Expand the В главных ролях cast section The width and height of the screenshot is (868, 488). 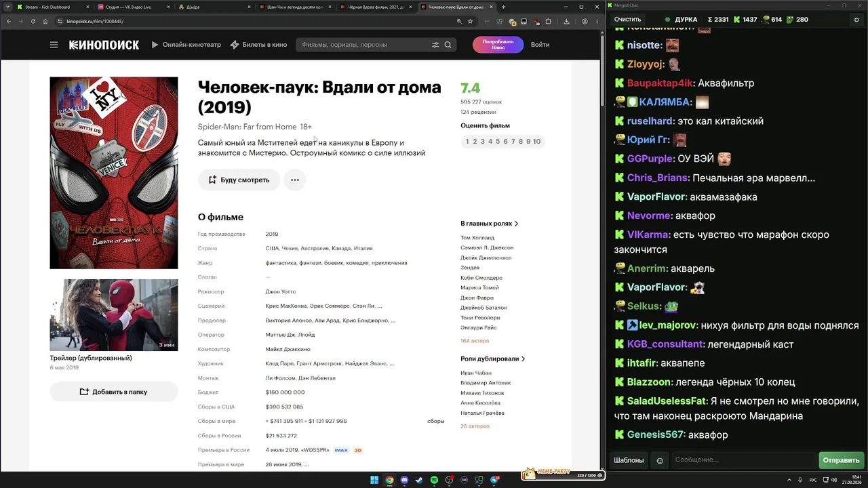[490, 223]
